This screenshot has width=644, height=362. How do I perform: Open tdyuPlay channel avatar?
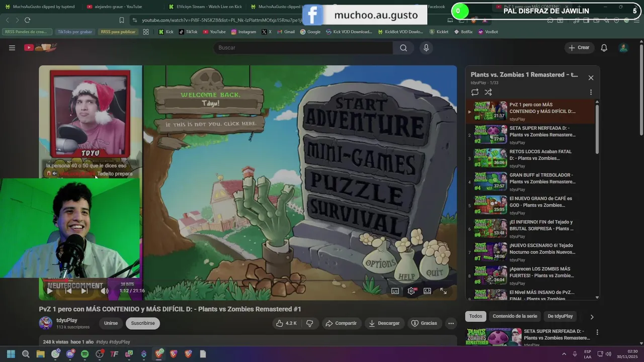[46, 323]
